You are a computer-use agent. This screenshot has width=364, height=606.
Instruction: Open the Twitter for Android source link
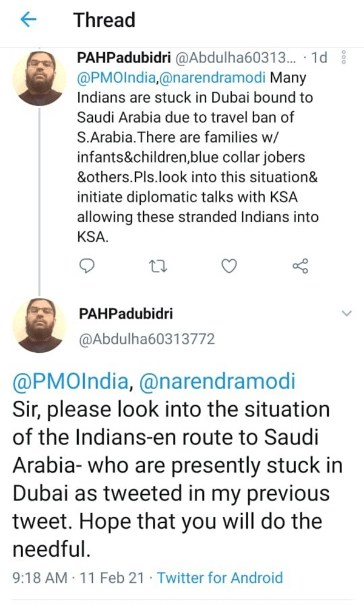tap(220, 577)
